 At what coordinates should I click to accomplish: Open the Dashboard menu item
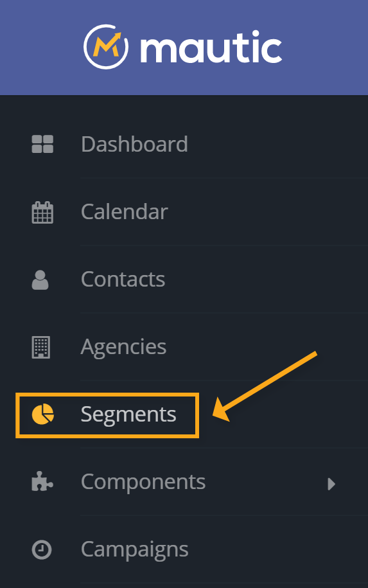coord(134,144)
